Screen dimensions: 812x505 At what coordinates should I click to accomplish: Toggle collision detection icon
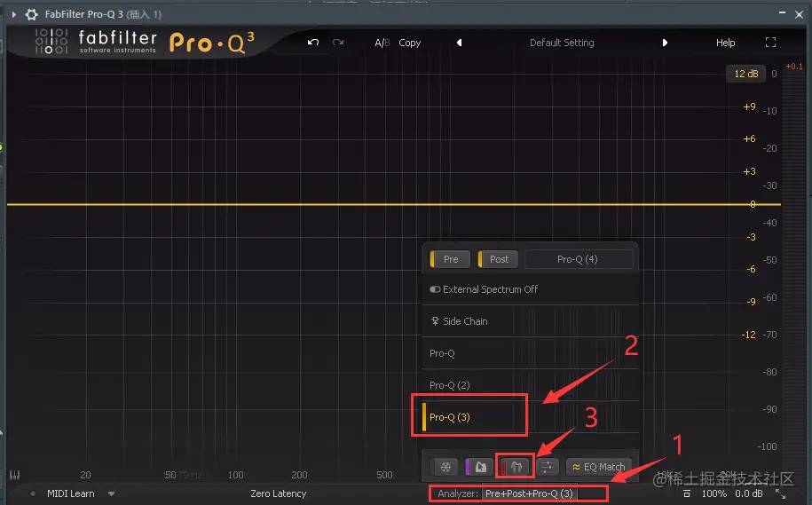(x=516, y=467)
